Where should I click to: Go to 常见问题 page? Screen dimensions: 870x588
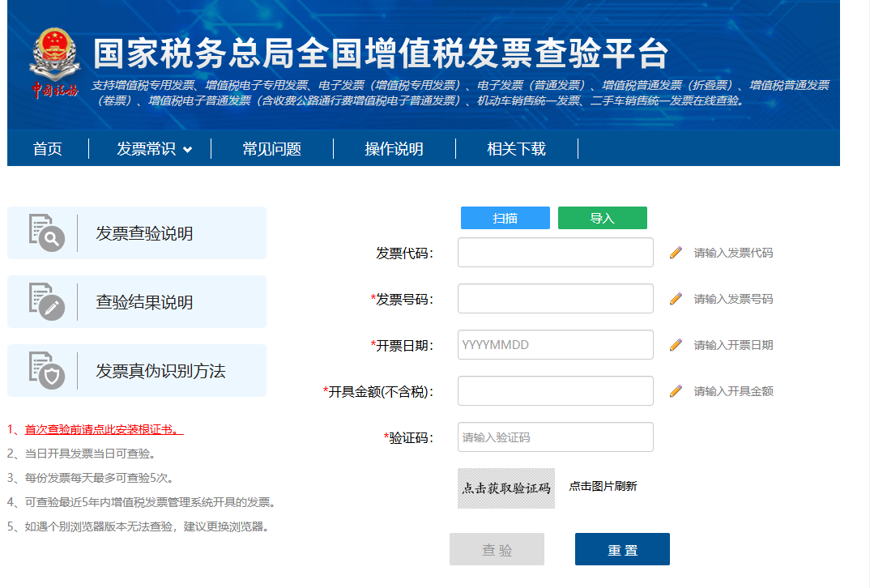272,149
